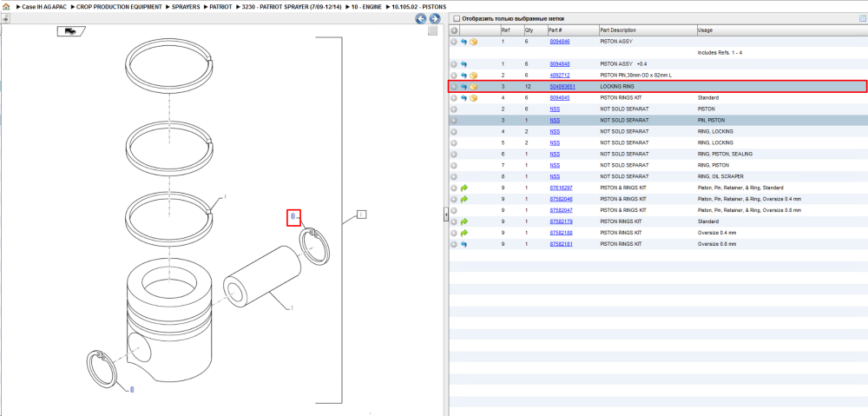Sort by the Part # column header

[573, 30]
